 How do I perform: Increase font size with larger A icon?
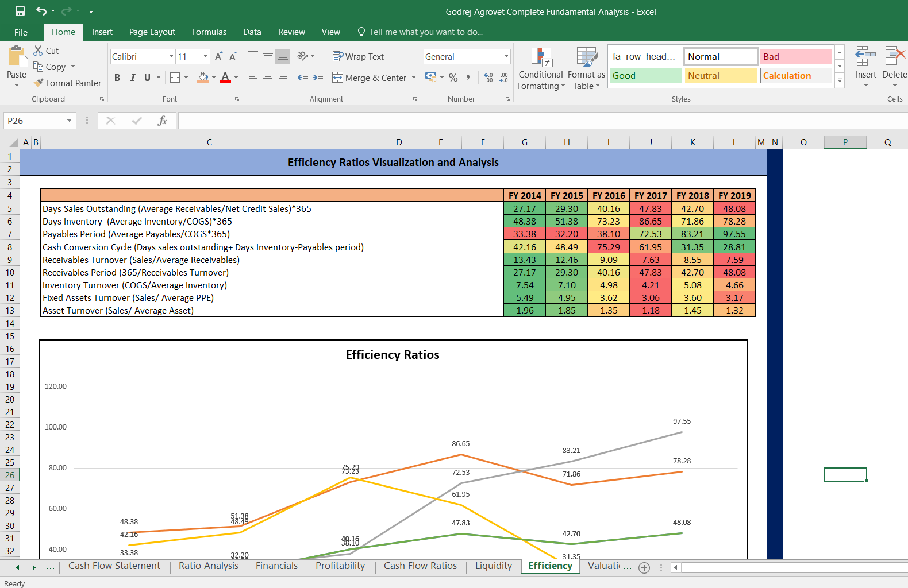pos(218,56)
